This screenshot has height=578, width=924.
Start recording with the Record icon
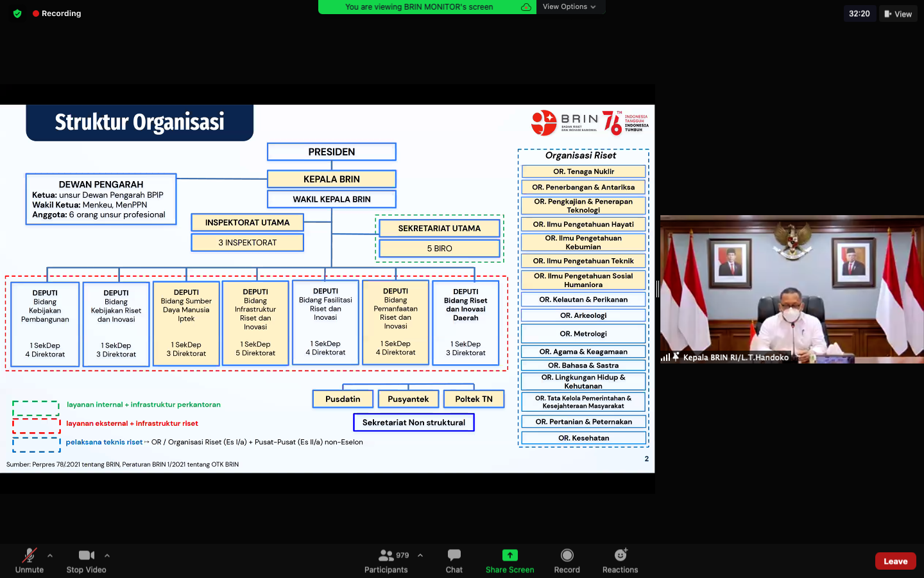click(567, 556)
